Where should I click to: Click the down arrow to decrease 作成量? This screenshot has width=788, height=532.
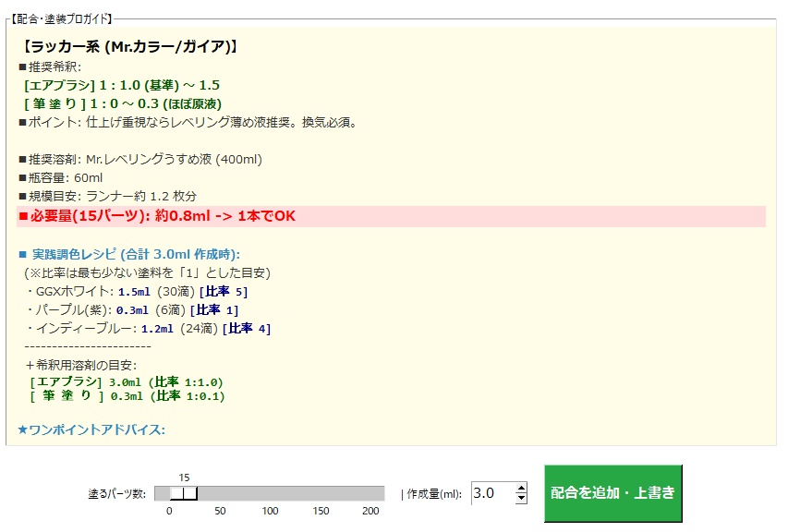click(x=523, y=498)
